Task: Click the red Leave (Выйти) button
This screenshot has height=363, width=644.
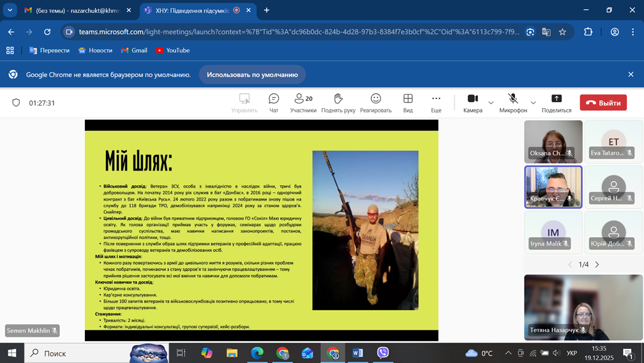Action: point(603,103)
